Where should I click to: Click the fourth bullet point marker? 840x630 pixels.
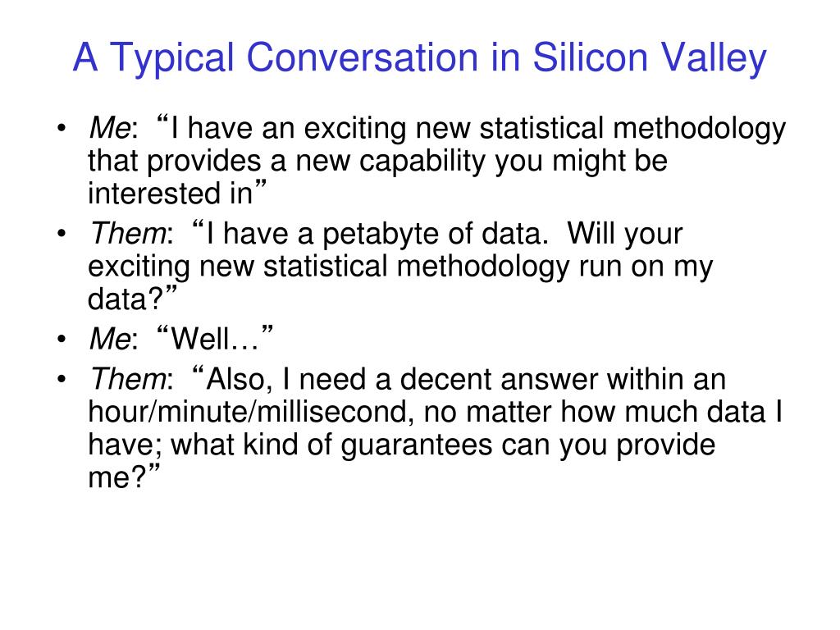62,379
